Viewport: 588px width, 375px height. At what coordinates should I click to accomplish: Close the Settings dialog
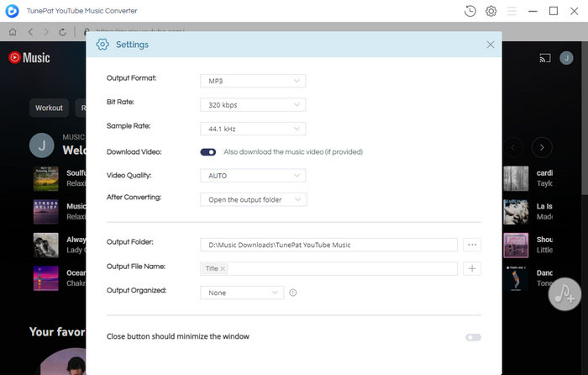tap(490, 45)
